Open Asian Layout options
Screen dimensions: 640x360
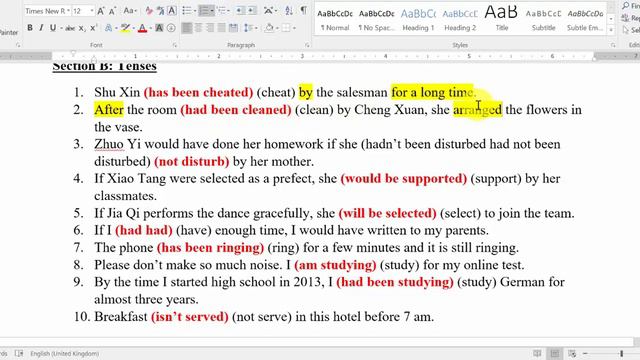coord(269,11)
